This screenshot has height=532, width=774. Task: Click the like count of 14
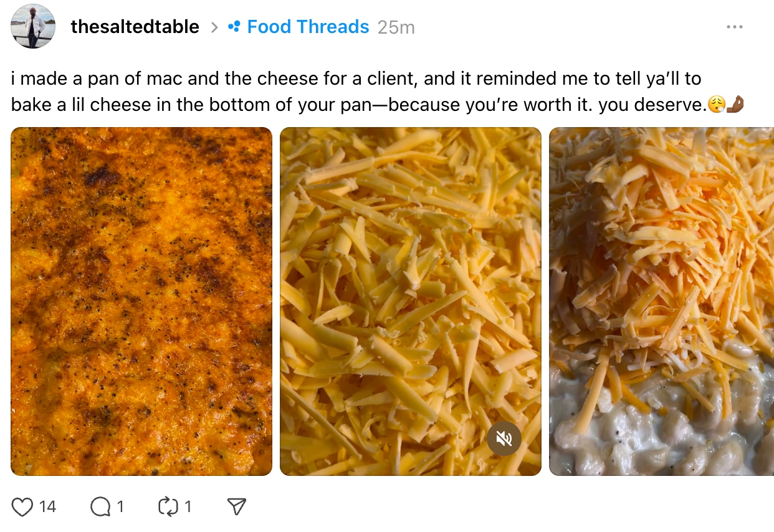tap(47, 507)
